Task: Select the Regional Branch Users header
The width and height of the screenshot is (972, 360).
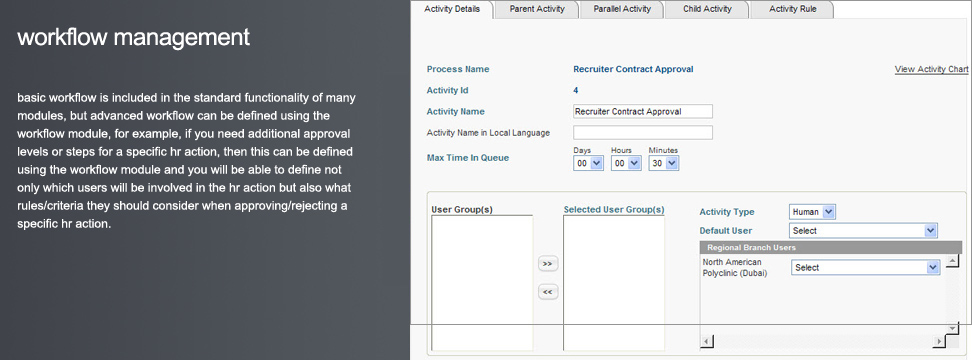Action: click(831, 247)
